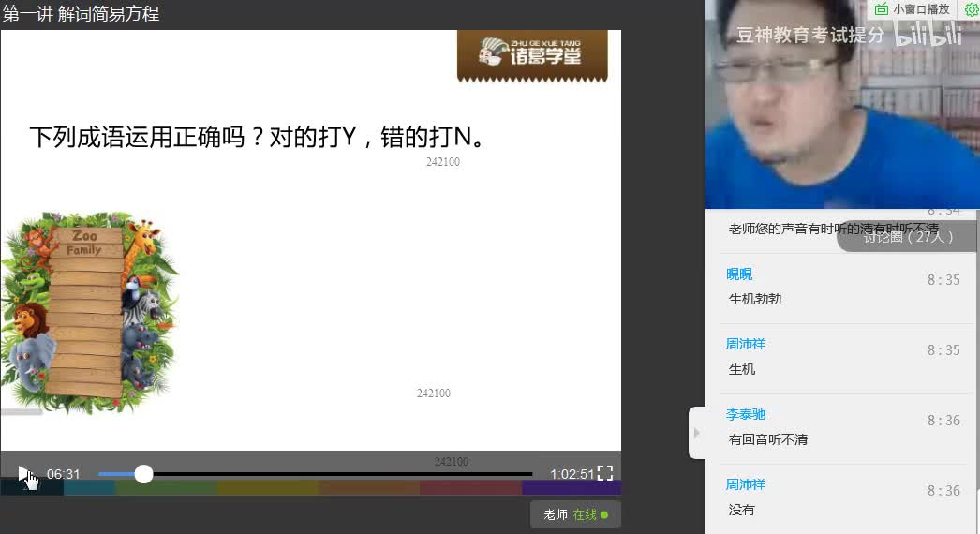
Task: Click the 8:36 timestamp beside 有回音听不清
Action: [943, 421]
